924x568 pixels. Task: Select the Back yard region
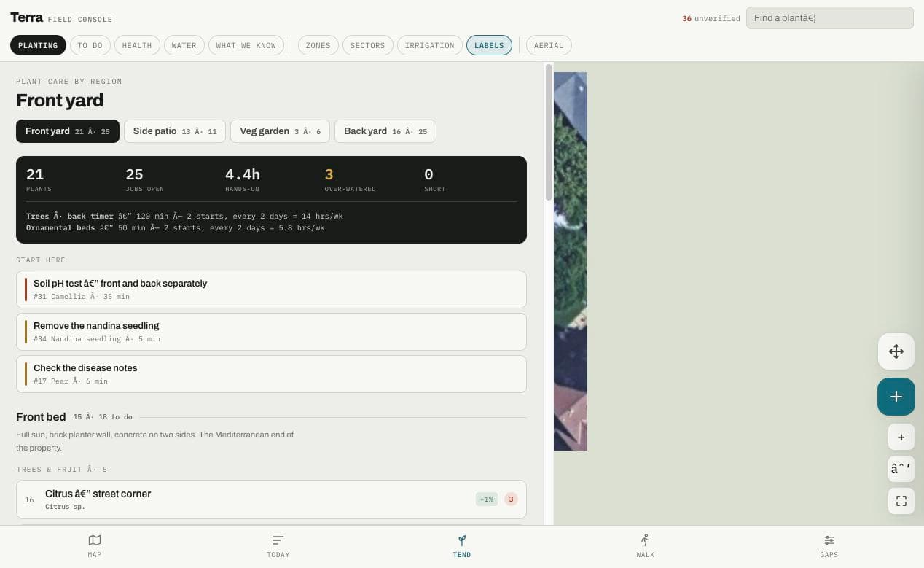pyautogui.click(x=385, y=131)
